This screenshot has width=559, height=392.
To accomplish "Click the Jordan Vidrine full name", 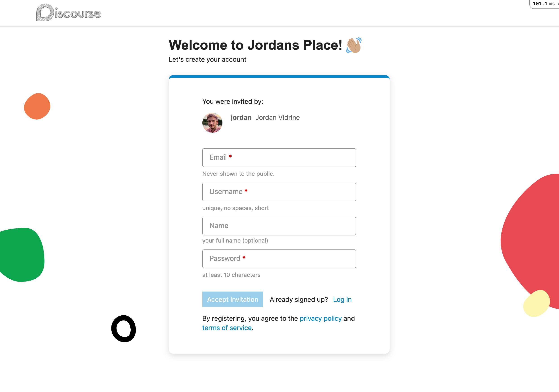I will 277,118.
